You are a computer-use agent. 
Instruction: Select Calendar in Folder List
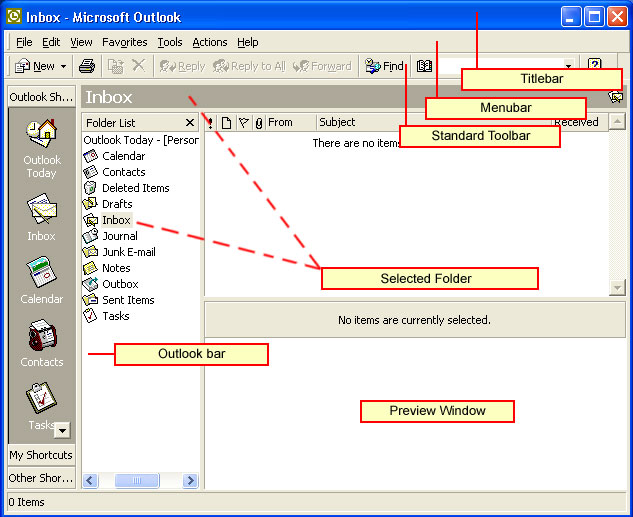(x=114, y=156)
